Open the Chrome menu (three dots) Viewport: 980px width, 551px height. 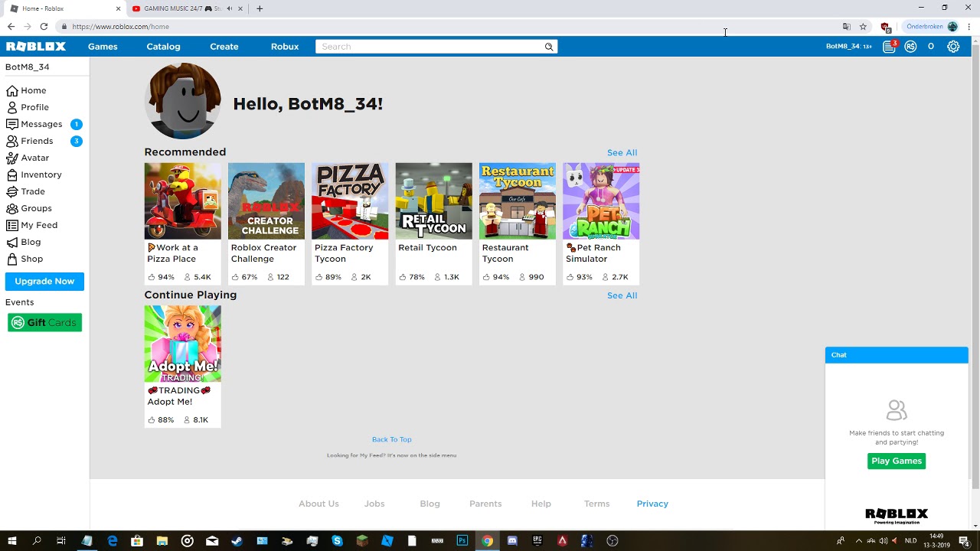(969, 26)
